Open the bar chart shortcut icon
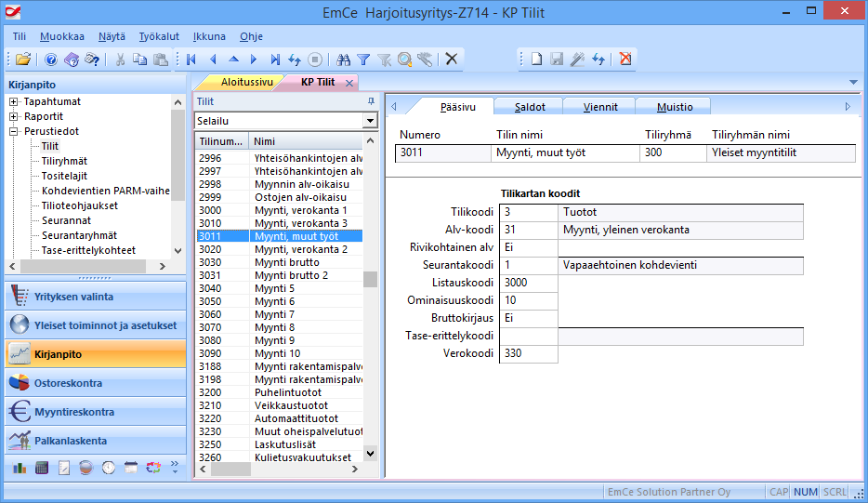 click(x=20, y=468)
